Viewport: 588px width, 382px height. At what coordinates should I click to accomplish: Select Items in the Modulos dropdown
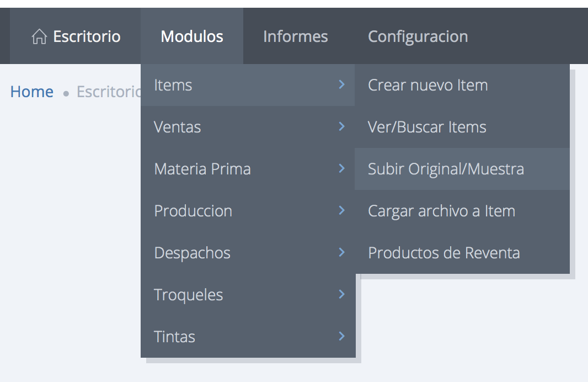tap(173, 85)
